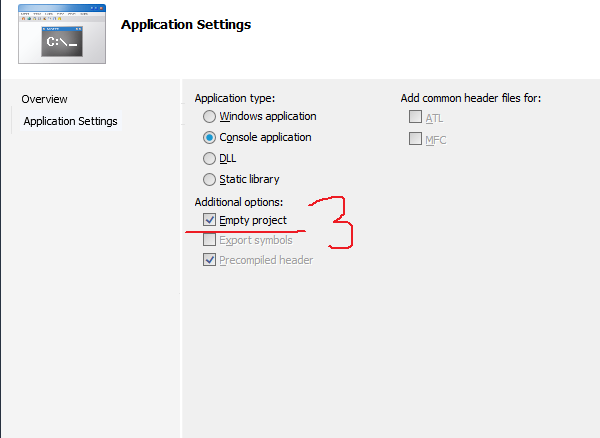
Task: Select the Windows application radio button
Action: click(x=210, y=117)
